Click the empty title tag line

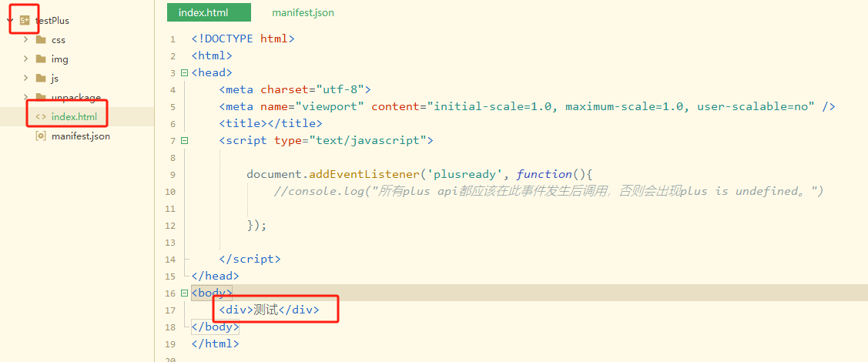270,123
